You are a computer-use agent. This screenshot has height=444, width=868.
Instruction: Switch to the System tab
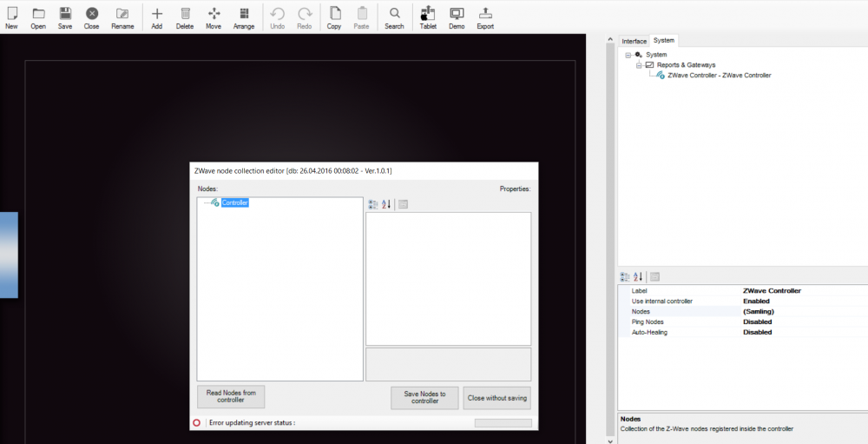coord(664,41)
